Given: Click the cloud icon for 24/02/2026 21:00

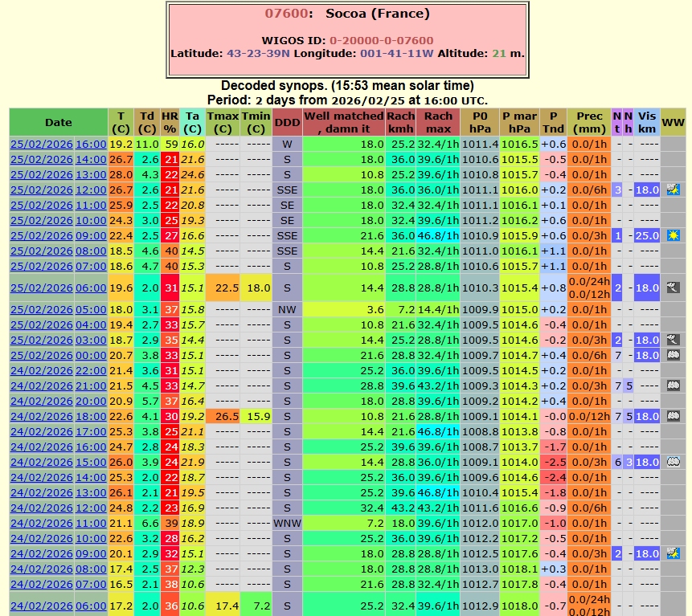Looking at the screenshot, I should click(x=673, y=386).
